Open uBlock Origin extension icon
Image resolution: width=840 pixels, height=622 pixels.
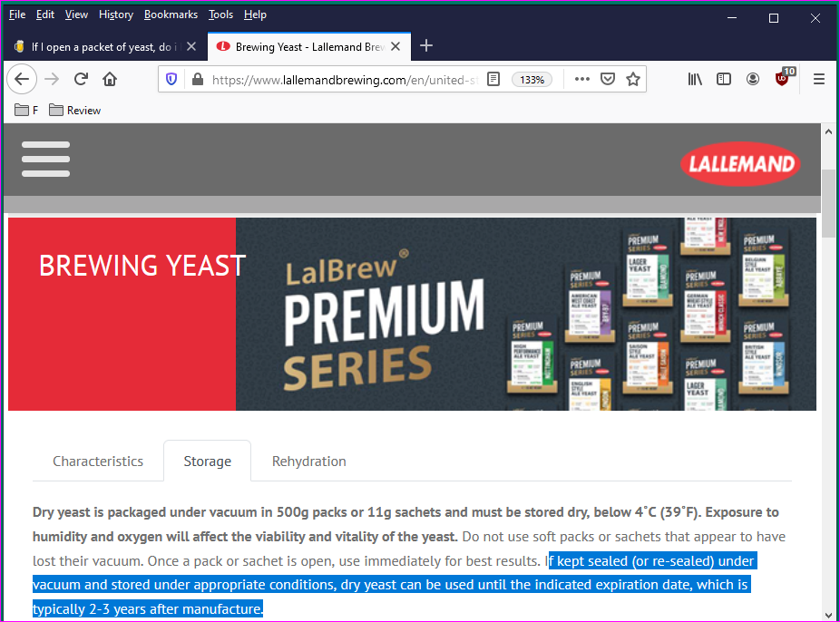(x=783, y=78)
